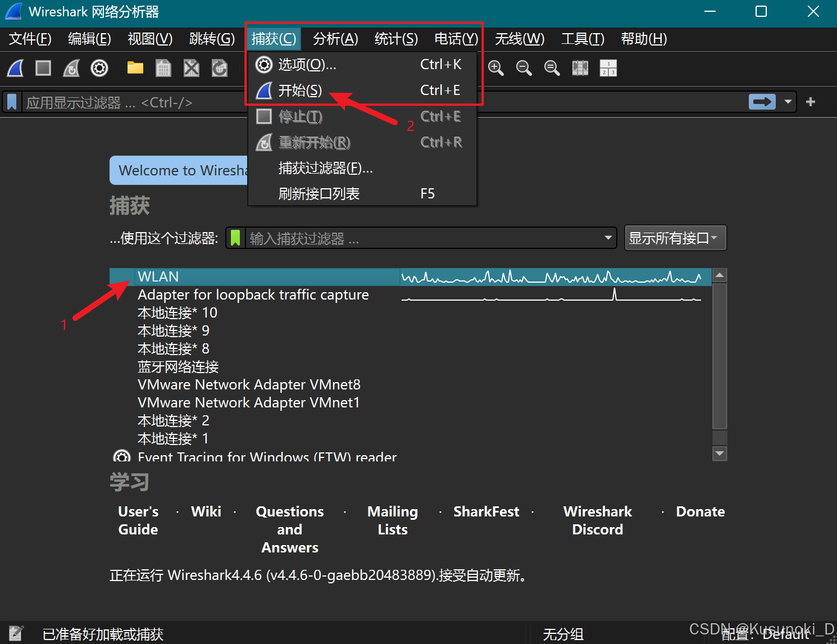
Task: Click the shark fin start capture toolbar icon
Action: [15, 68]
